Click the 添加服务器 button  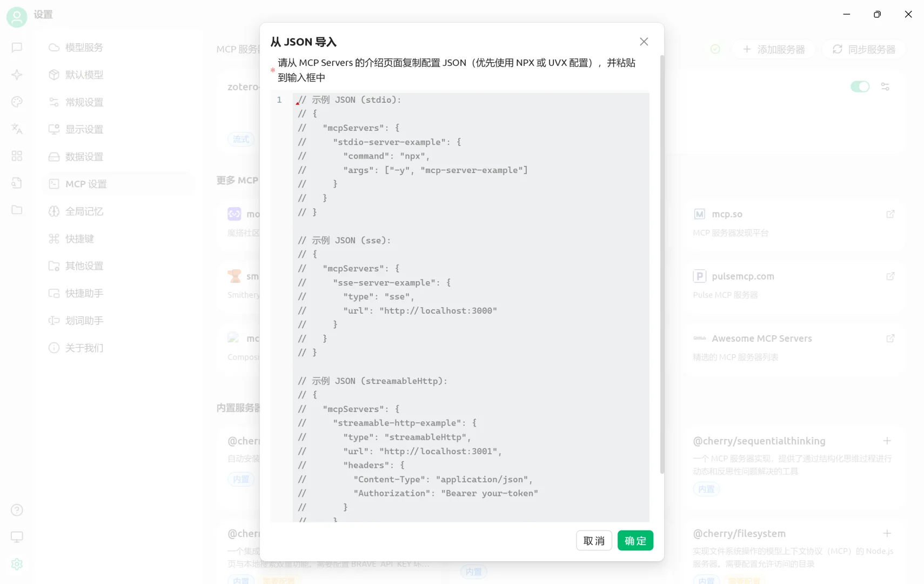773,49
